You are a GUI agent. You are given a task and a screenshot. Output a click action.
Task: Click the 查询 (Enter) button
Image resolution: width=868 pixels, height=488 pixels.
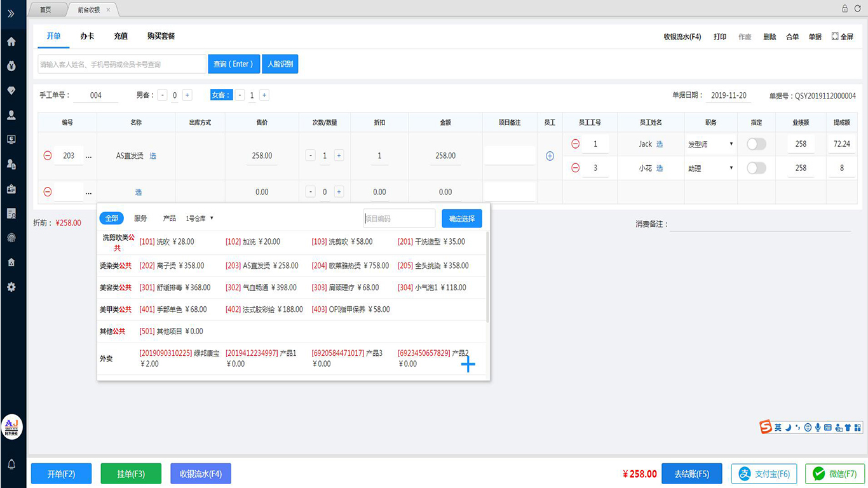point(234,64)
